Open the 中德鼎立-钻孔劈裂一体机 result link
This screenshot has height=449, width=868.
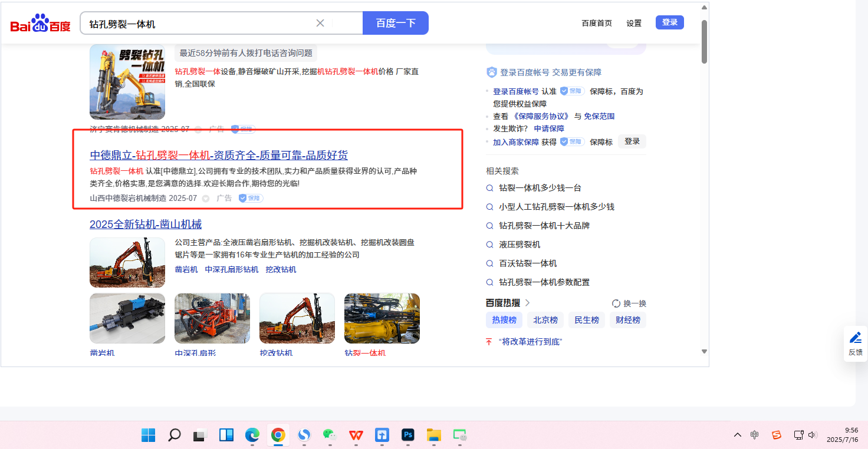[x=219, y=155]
